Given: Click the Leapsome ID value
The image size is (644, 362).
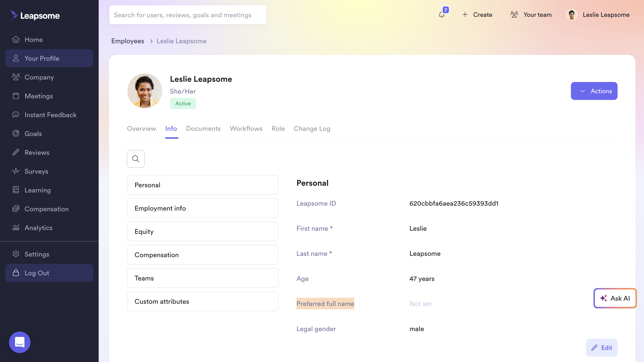Looking at the screenshot, I should 454,203.
